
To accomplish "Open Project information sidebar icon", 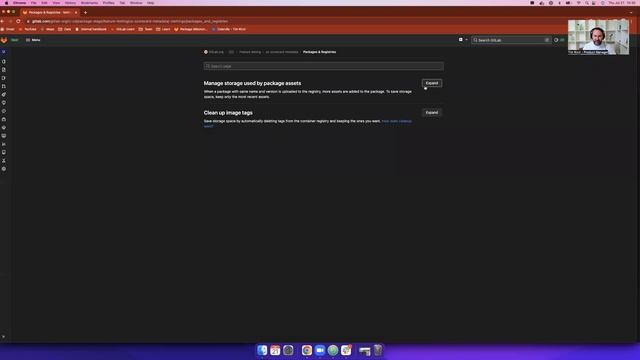I will 4,62.
